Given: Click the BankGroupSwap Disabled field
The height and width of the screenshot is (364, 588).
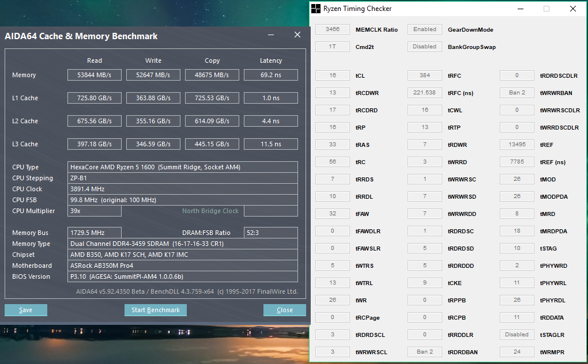Looking at the screenshot, I should click(x=425, y=47).
